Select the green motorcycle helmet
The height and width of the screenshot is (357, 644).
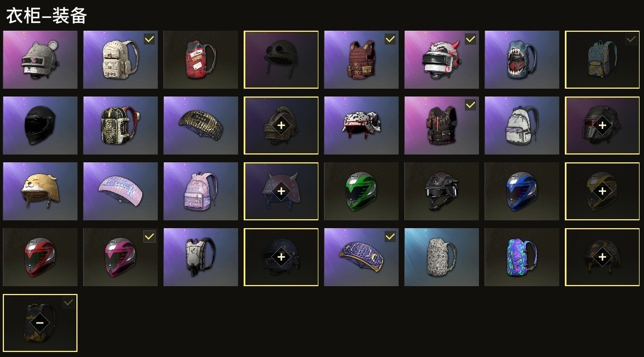361,191
